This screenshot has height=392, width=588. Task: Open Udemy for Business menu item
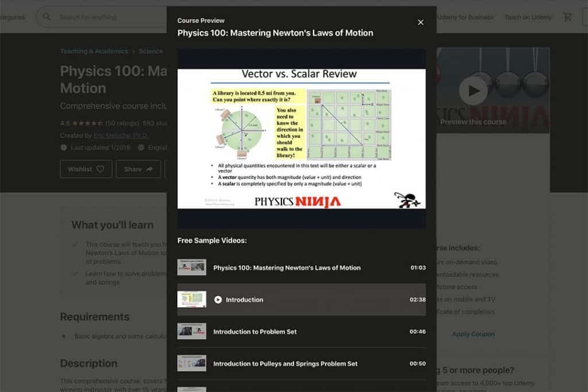click(x=466, y=17)
